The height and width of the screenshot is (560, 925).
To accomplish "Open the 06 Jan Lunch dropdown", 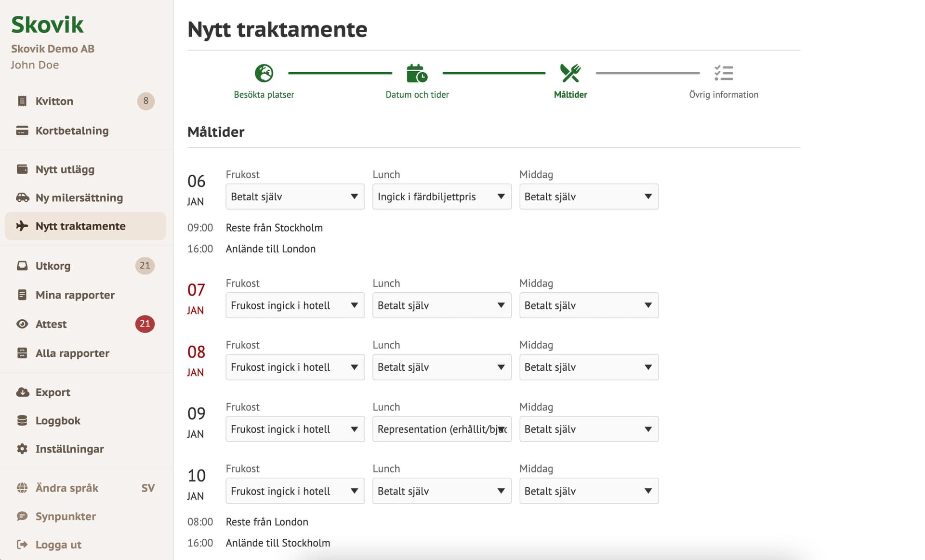I will pyautogui.click(x=442, y=196).
